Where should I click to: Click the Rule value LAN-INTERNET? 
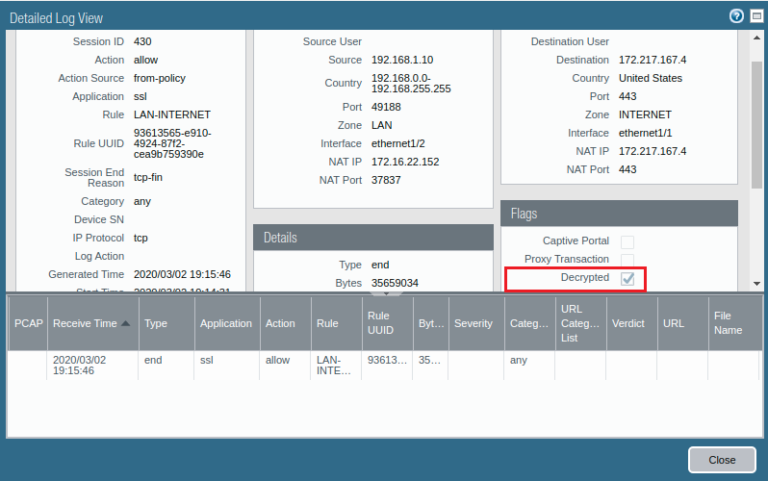coord(172,115)
